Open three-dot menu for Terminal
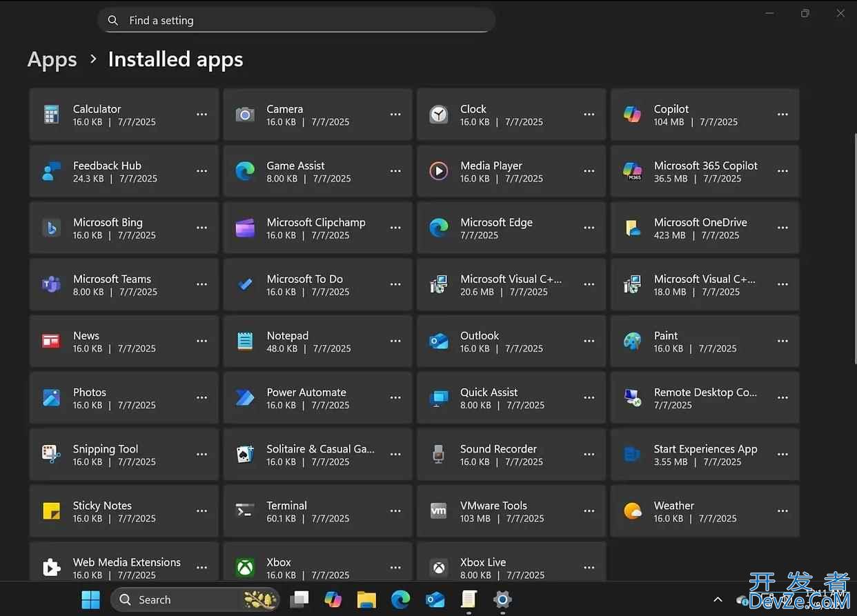The height and width of the screenshot is (616, 857). 395,510
